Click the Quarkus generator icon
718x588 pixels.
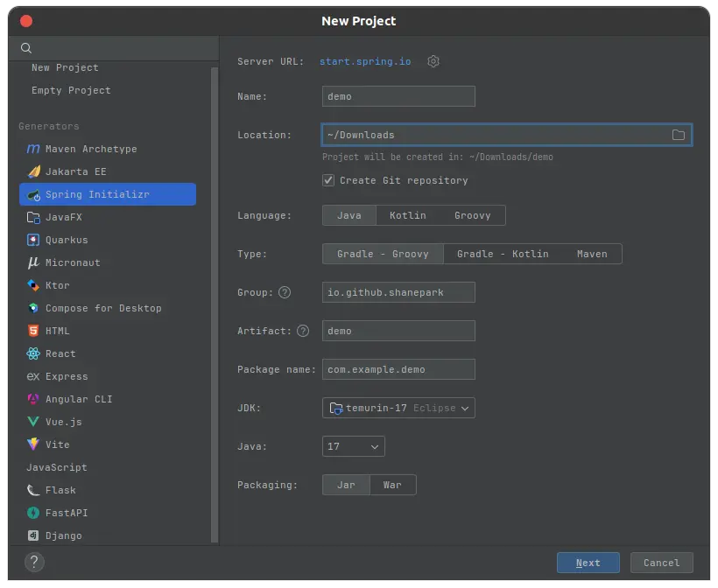33,241
